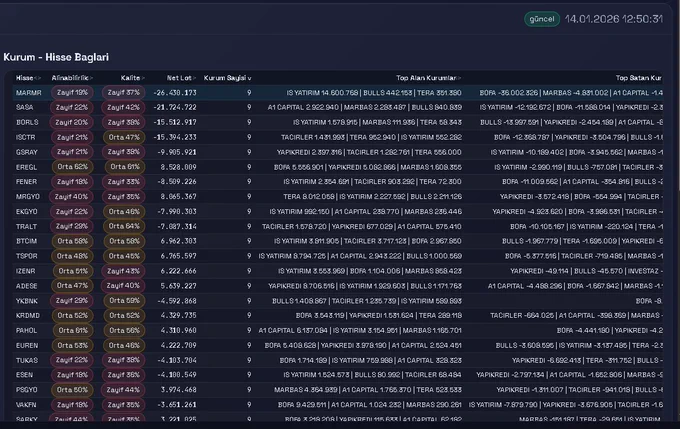Select the TUKAS ticker cell
The width and height of the screenshot is (680, 429).
coord(26,360)
